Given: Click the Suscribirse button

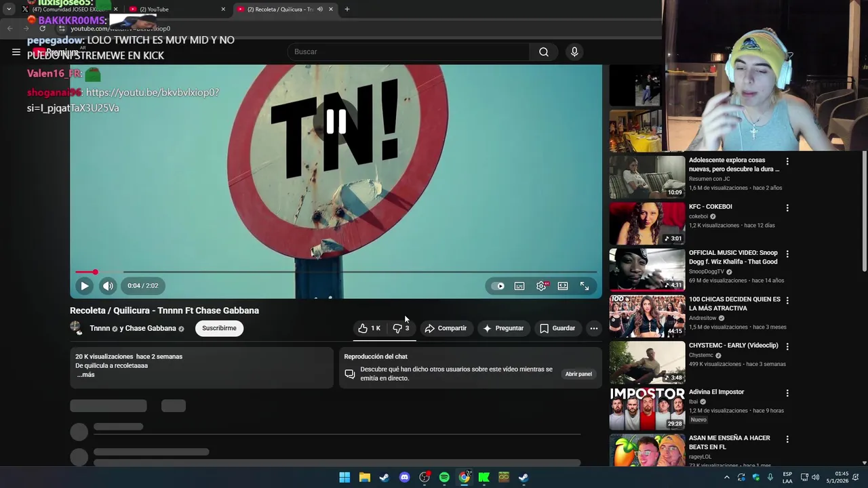Looking at the screenshot, I should [x=219, y=328].
